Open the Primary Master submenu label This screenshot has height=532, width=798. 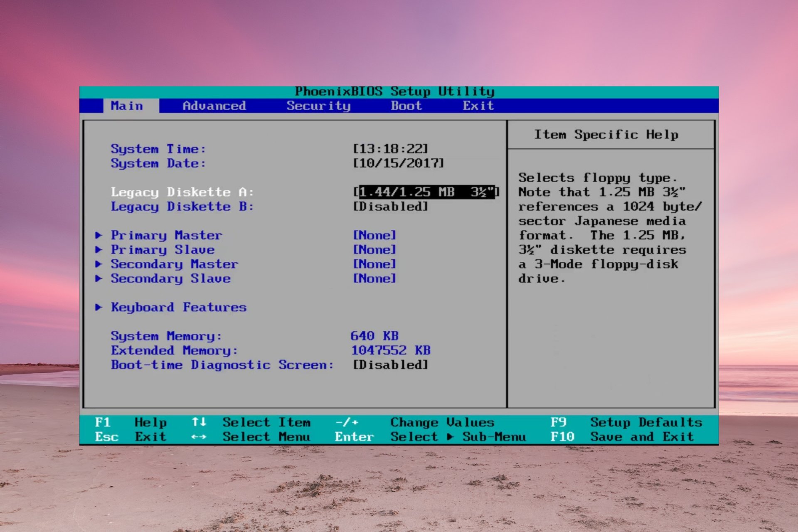click(x=166, y=235)
